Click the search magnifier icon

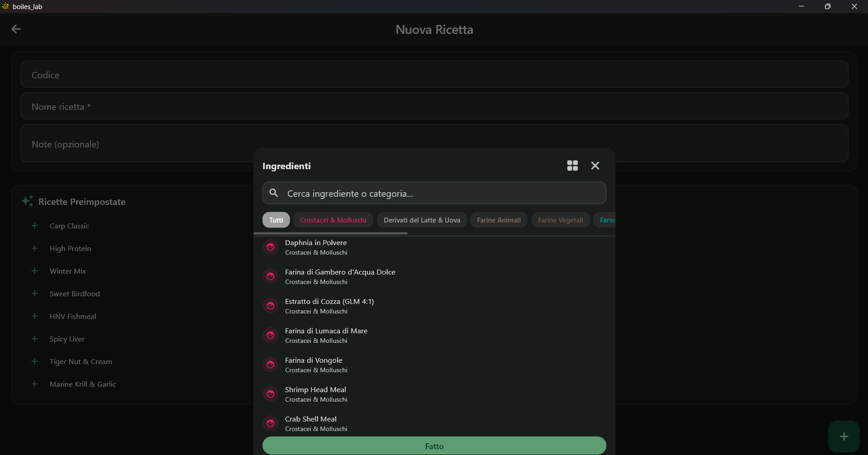point(274,193)
